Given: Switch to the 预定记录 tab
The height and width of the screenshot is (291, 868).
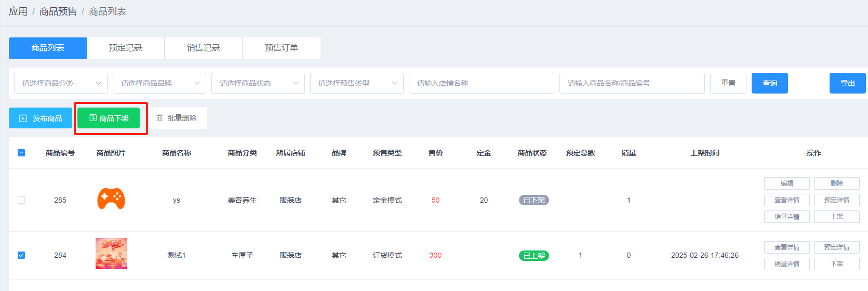Looking at the screenshot, I should (125, 48).
